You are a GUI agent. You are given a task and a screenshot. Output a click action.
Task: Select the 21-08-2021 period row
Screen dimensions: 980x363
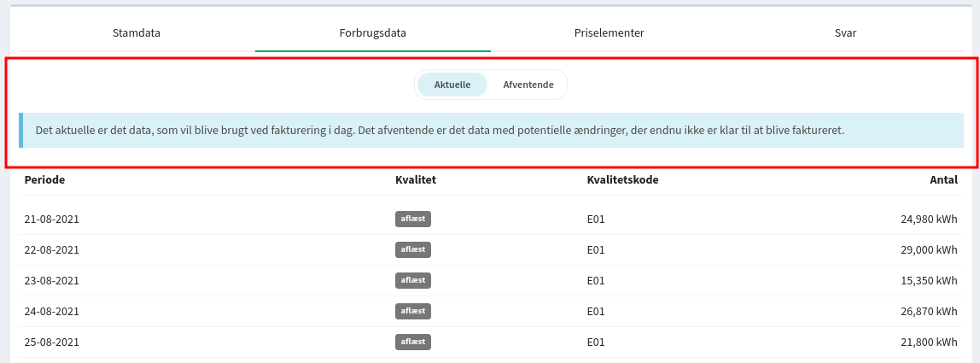click(491, 219)
